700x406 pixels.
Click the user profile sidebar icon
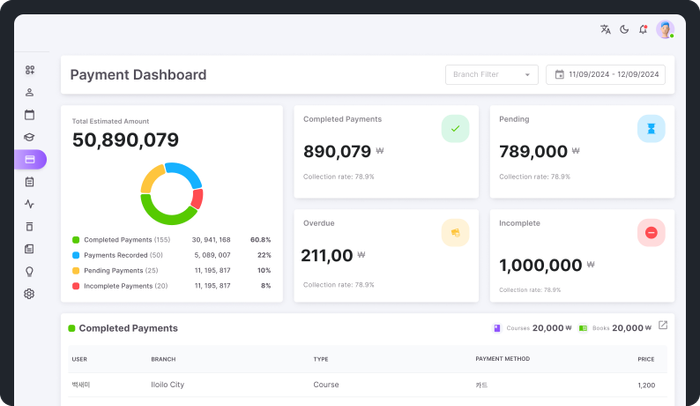[x=29, y=93]
